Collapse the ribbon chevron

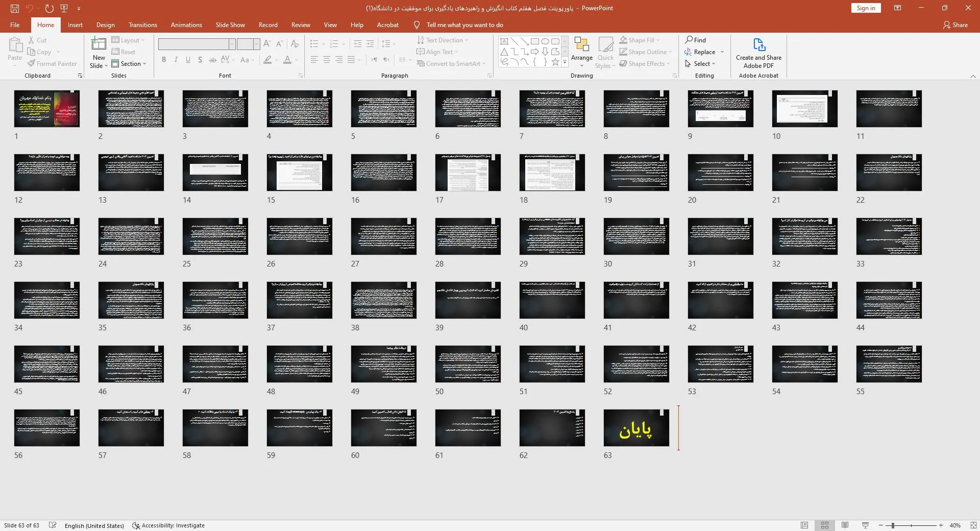(x=973, y=76)
